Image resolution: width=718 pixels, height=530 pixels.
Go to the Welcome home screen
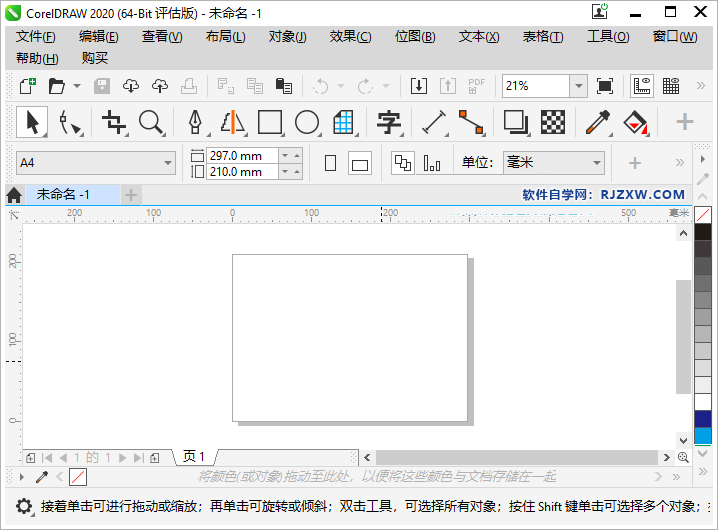[x=14, y=195]
